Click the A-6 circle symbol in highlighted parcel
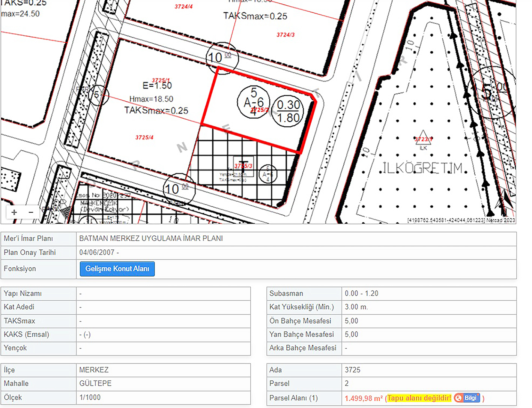Image resolution: width=532 pixels, height=408 pixels. (x=253, y=102)
